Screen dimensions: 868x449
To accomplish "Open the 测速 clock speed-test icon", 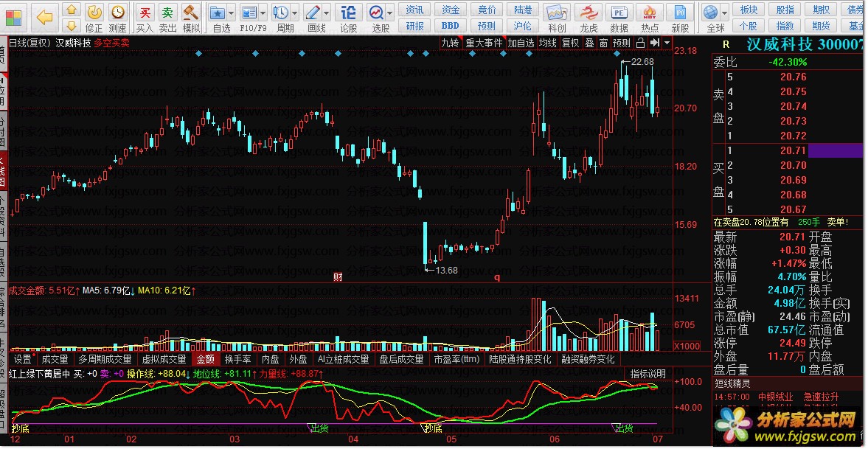I will [x=117, y=13].
